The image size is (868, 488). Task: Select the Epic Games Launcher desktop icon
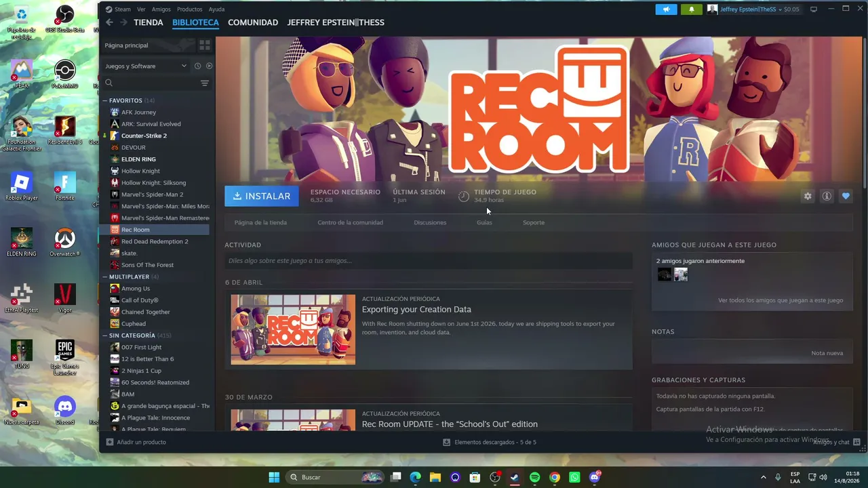coord(64,357)
